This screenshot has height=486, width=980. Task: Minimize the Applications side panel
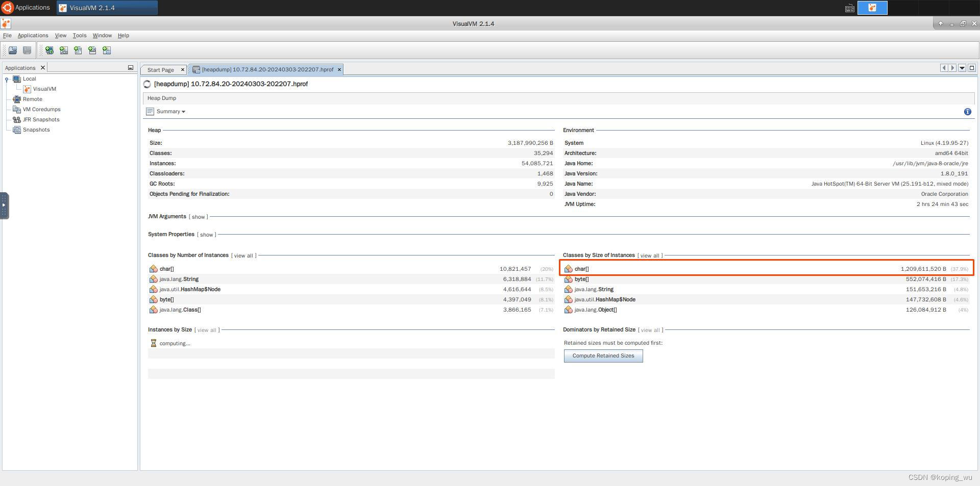point(131,67)
